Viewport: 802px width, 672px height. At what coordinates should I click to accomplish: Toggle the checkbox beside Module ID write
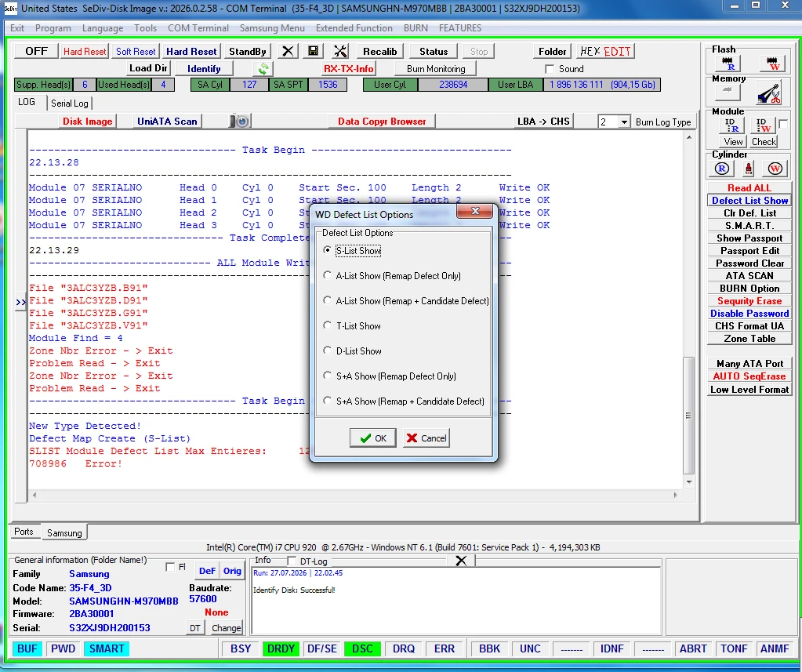point(783,124)
